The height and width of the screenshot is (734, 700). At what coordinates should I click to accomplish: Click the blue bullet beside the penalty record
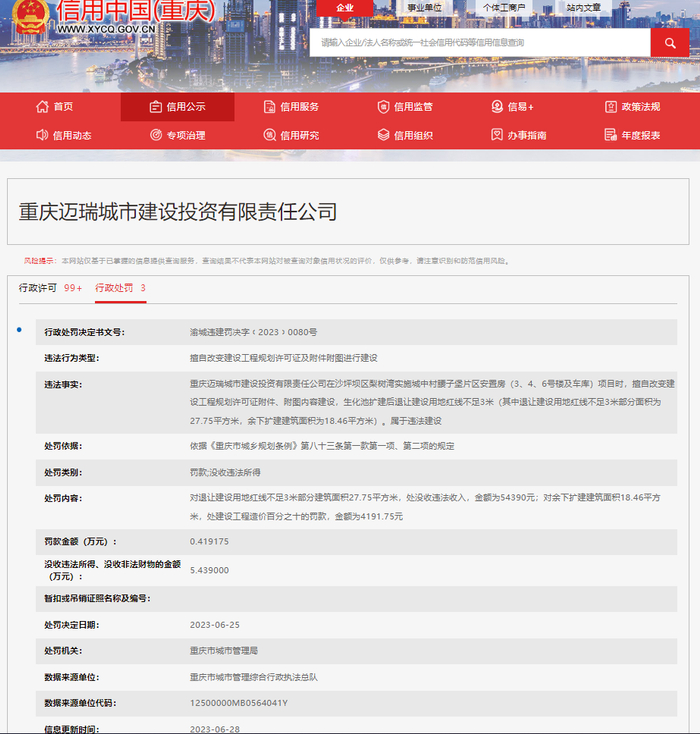pos(19,330)
